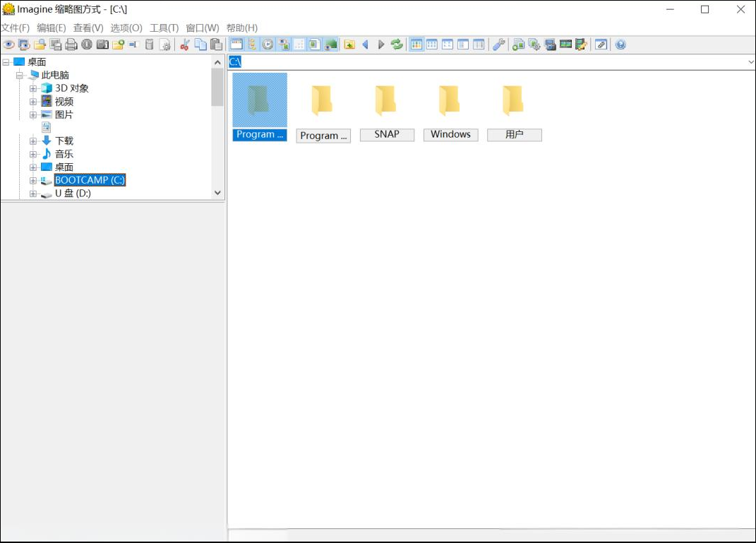This screenshot has width=756, height=543.
Task: Open the 工具(T) menu
Action: pos(164,28)
